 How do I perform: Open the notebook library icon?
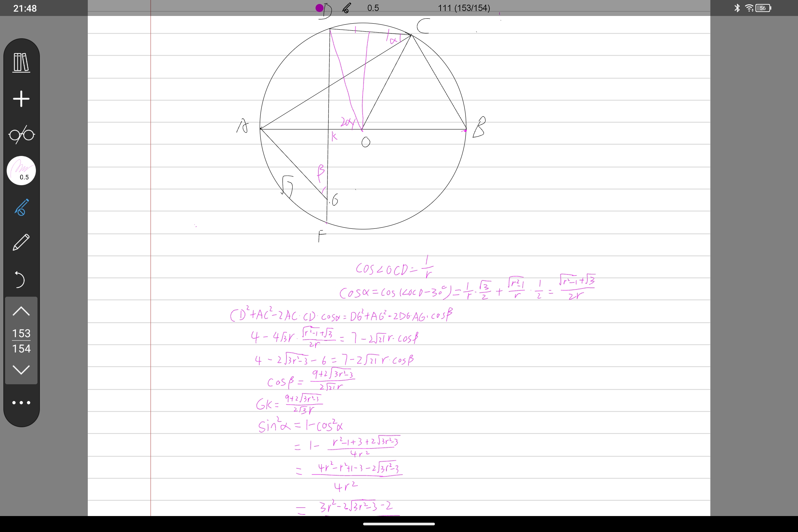[21, 63]
